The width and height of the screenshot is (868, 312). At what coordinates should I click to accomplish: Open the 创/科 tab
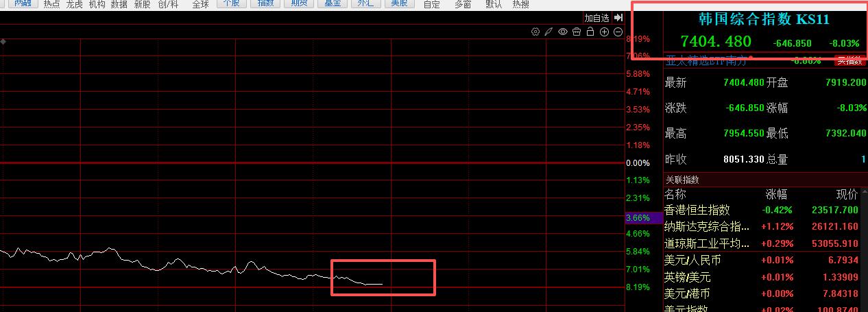tap(168, 4)
